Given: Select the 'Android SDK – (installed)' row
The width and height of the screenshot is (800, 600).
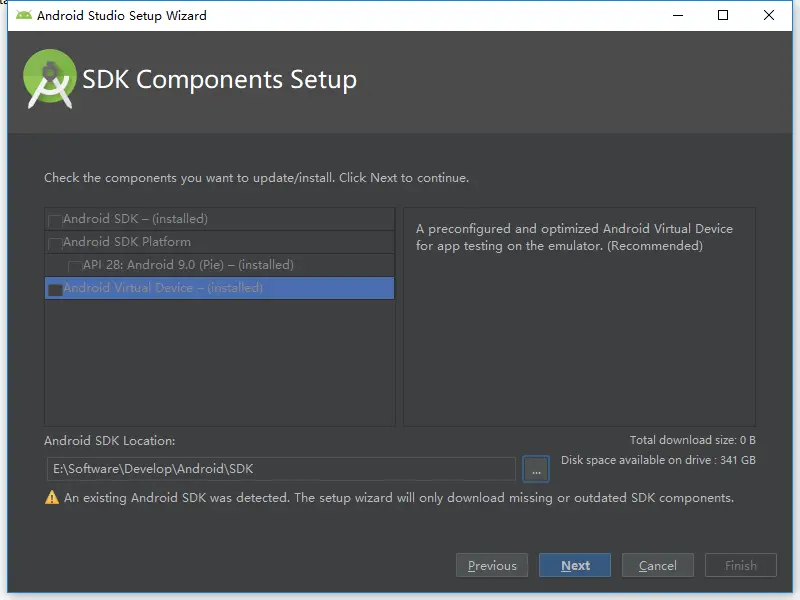Looking at the screenshot, I should click(x=219, y=219).
